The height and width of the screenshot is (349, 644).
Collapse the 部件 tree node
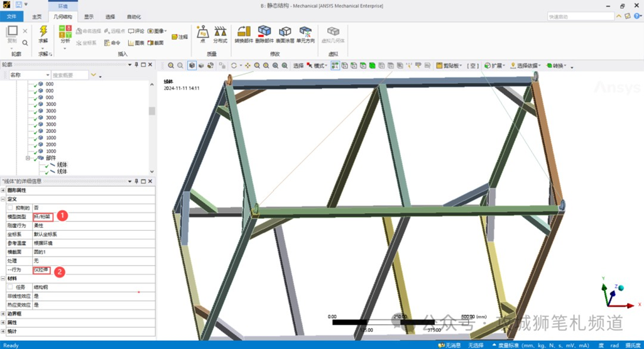point(28,158)
